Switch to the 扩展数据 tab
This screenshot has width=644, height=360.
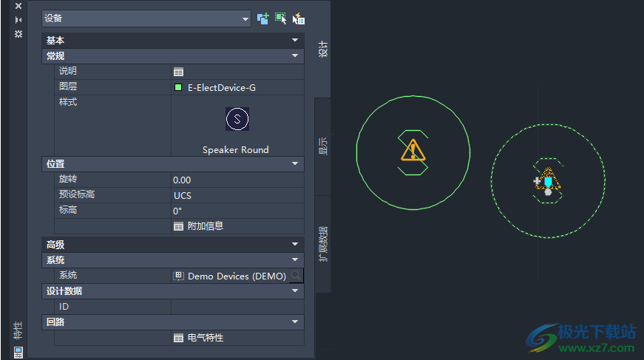323,244
